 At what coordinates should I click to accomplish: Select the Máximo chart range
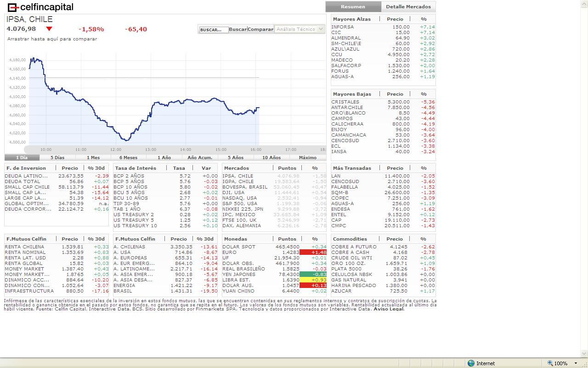point(308,157)
